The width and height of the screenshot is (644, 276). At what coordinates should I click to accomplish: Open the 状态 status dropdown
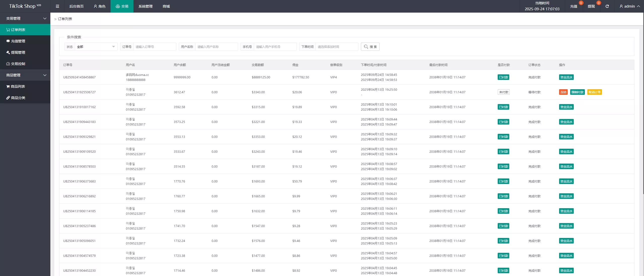96,47
